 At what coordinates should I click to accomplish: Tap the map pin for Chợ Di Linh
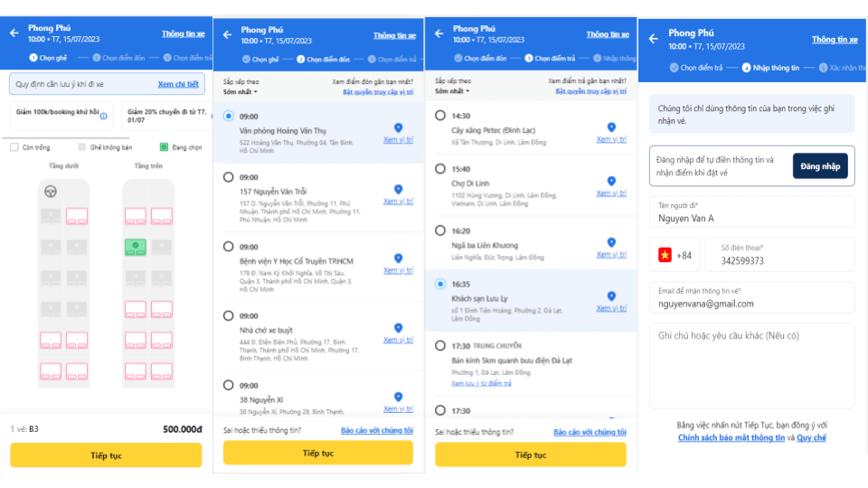[x=611, y=181]
